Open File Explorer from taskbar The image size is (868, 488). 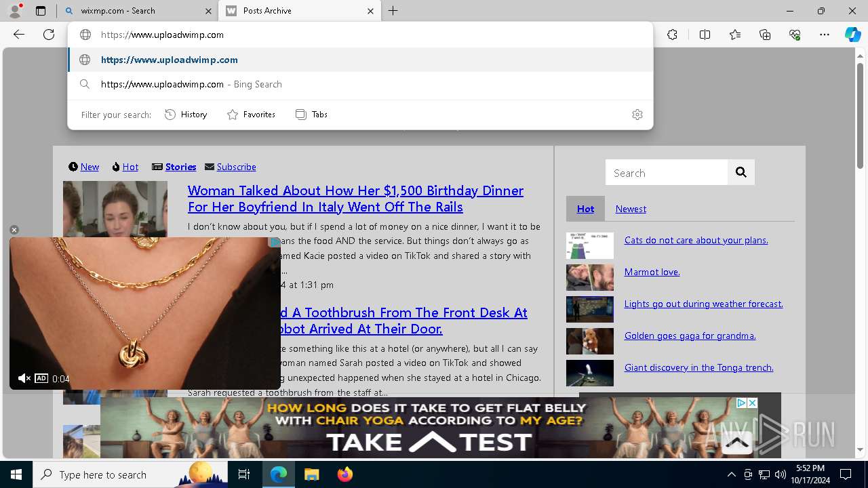pyautogui.click(x=311, y=474)
